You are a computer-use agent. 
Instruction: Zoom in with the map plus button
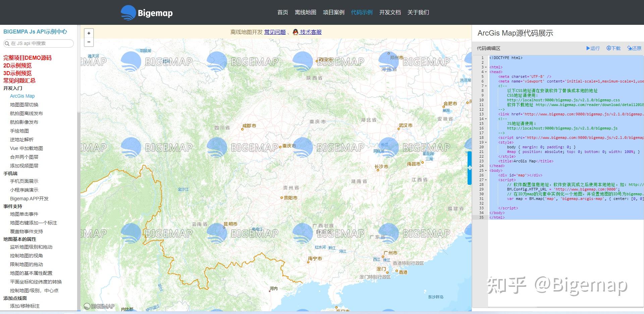click(89, 33)
